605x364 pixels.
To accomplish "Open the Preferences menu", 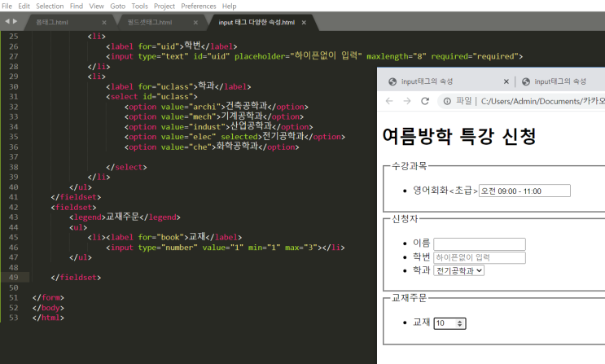I will coord(199,7).
